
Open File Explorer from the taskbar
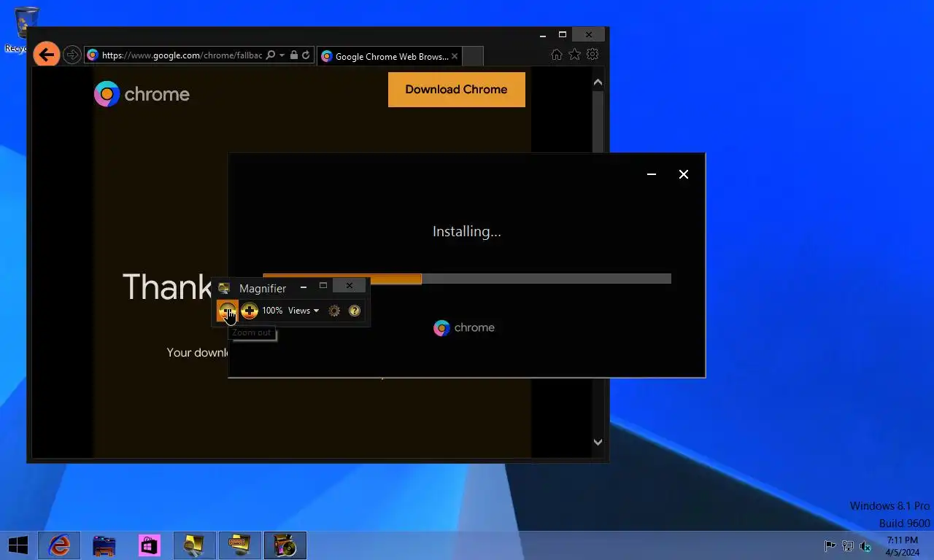tap(104, 545)
